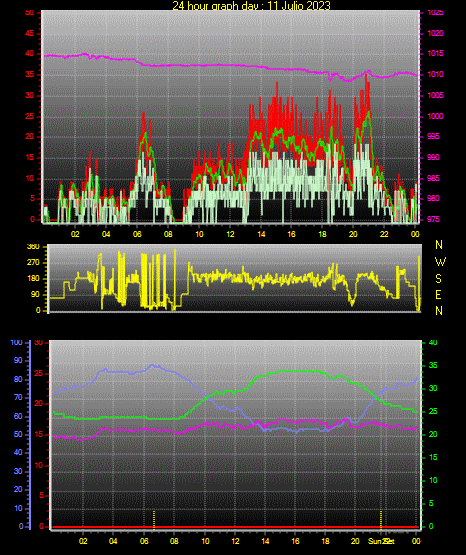Screen dimensions: 466x555
Task: Click the 22 hour label under the top chart
Action: pos(384,234)
